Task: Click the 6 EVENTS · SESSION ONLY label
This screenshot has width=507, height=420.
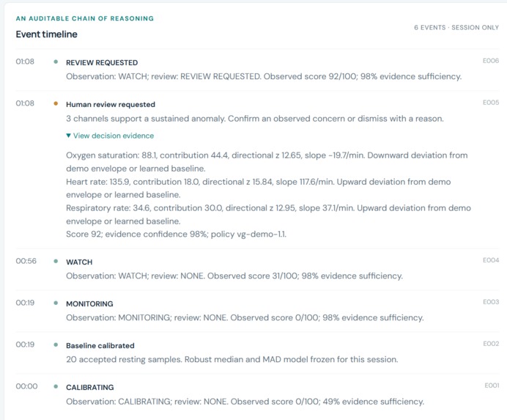Action: (456, 28)
